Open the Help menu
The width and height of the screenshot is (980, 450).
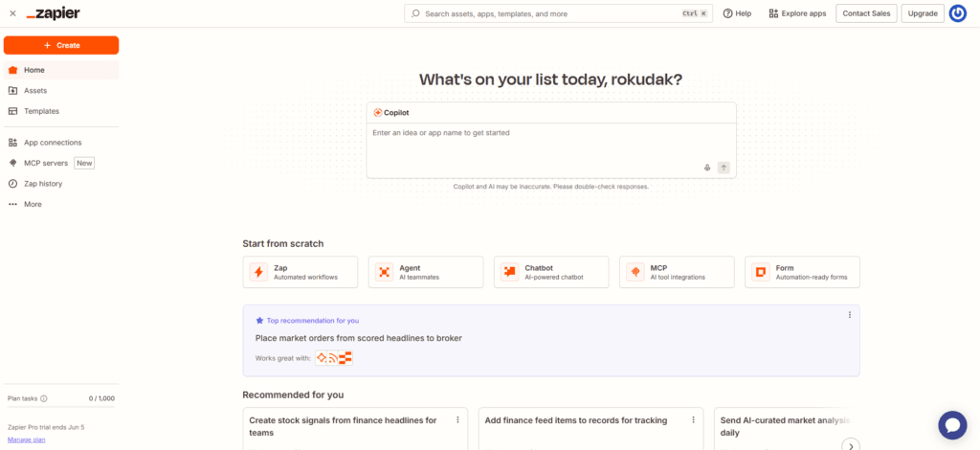737,13
